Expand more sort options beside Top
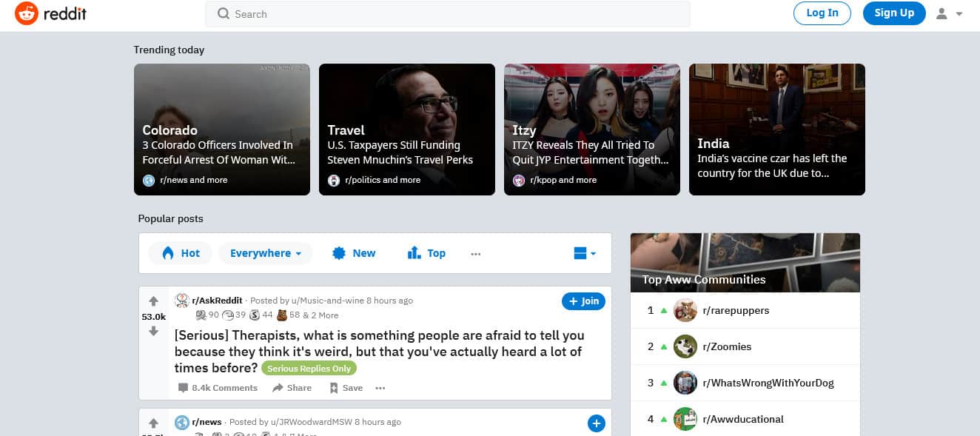Image resolution: width=980 pixels, height=436 pixels. [x=475, y=253]
